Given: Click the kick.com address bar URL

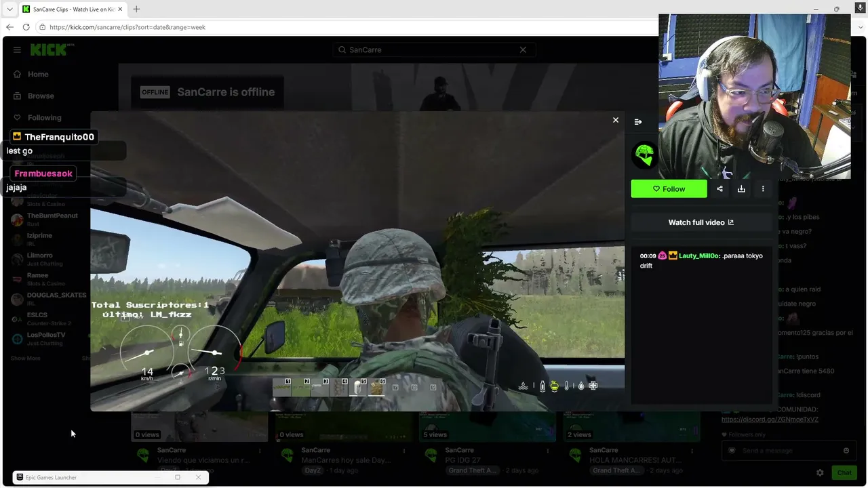Looking at the screenshot, I should click(x=127, y=27).
